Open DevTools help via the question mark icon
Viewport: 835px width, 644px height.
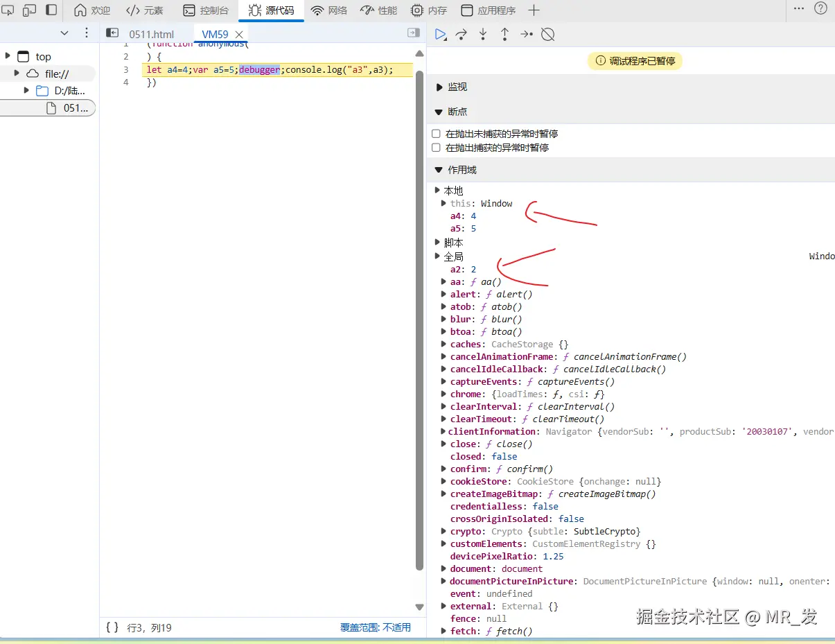821,8
